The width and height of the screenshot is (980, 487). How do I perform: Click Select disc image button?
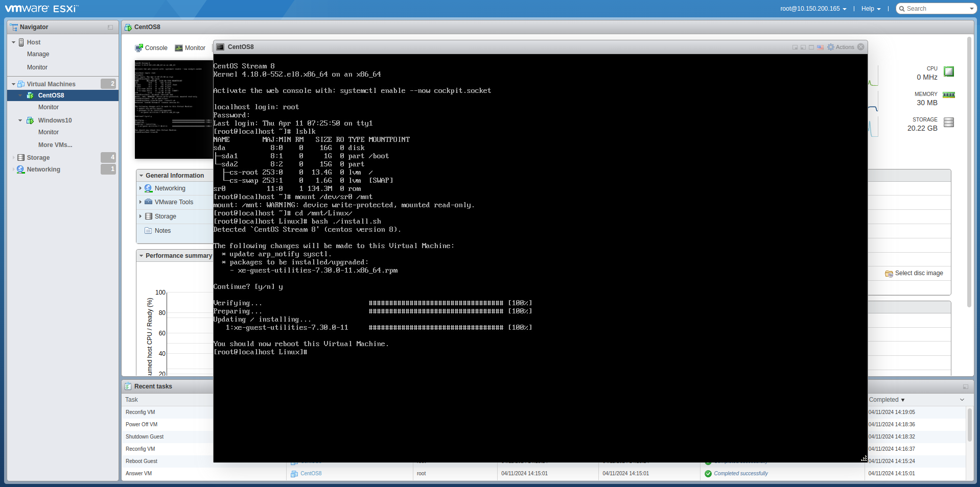pyautogui.click(x=914, y=274)
